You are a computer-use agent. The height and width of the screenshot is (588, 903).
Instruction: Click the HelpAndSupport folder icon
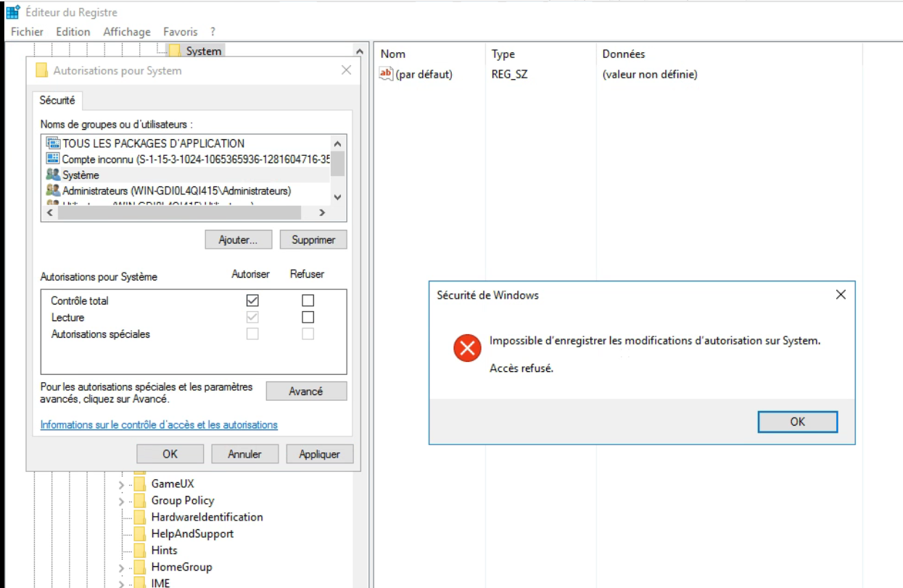coord(139,534)
